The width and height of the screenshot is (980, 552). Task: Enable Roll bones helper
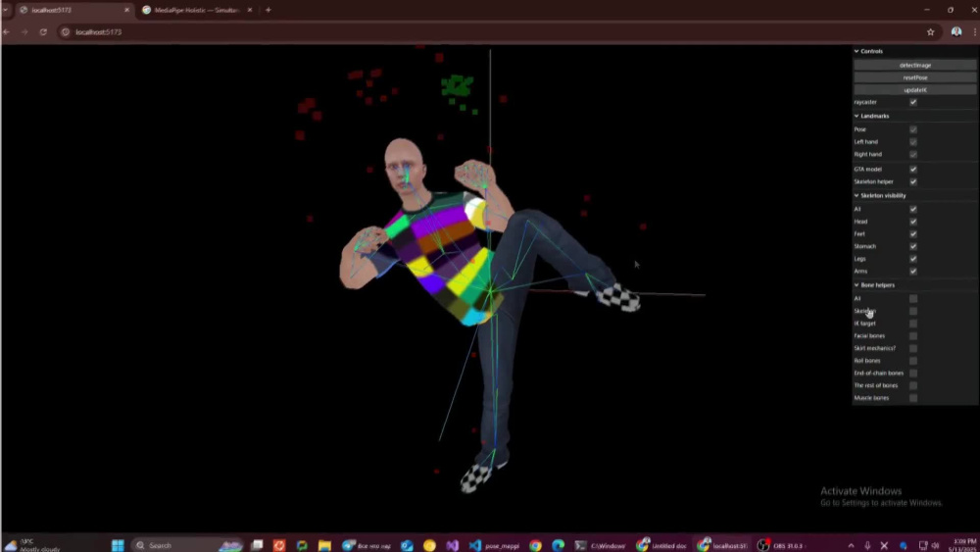pyautogui.click(x=913, y=361)
